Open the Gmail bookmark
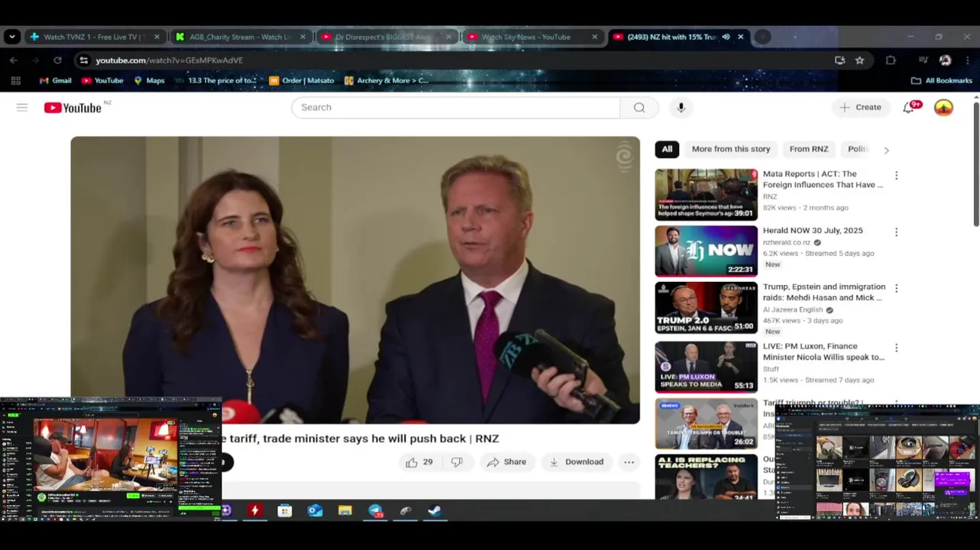 click(x=55, y=80)
